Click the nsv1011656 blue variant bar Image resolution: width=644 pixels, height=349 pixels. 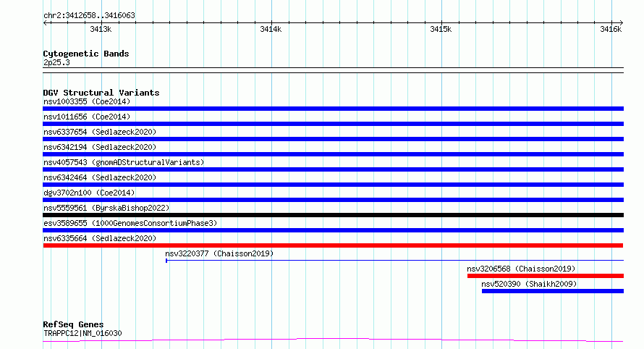(333, 124)
